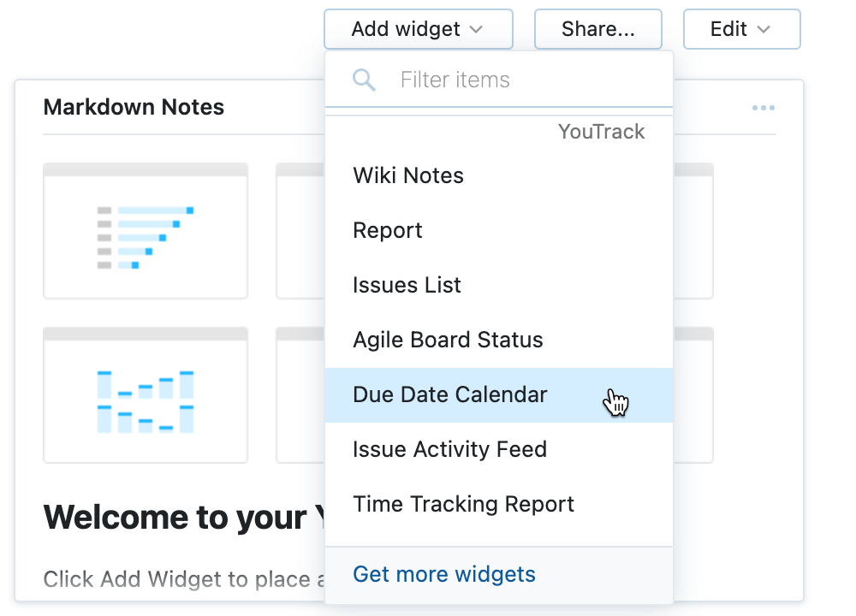Viewport: 856px width, 616px height.
Task: Click the Markdown Notes widget title
Action: pos(134,107)
